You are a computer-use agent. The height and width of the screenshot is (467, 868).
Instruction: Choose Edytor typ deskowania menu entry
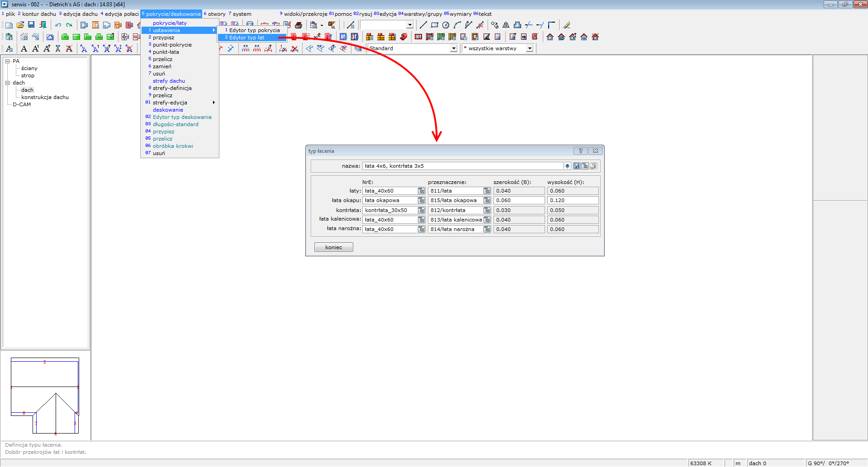182,117
